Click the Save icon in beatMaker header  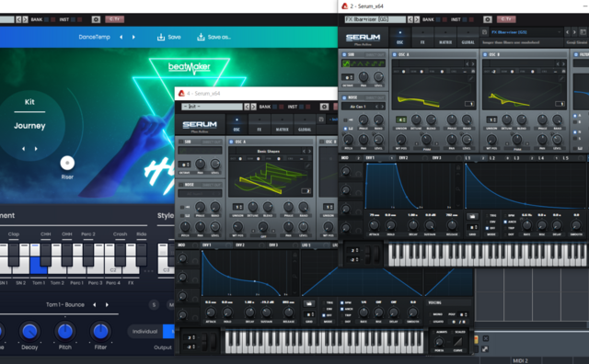[x=161, y=37]
